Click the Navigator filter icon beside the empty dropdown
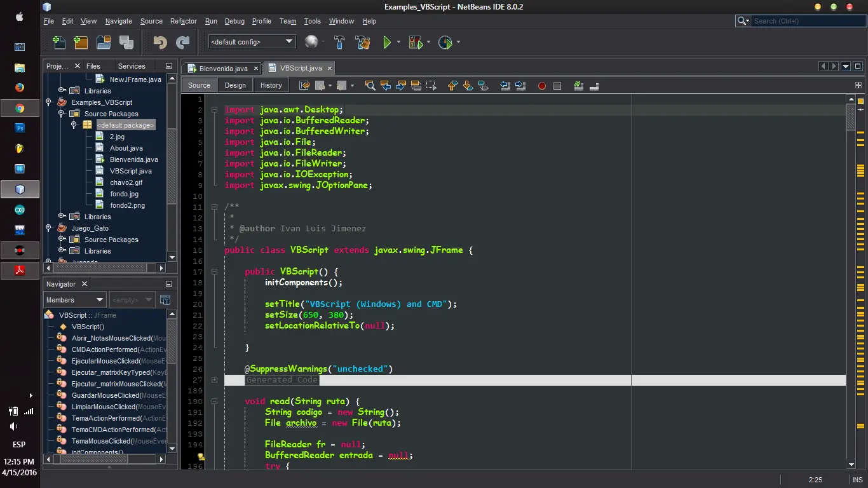The height and width of the screenshot is (488, 868). point(165,300)
